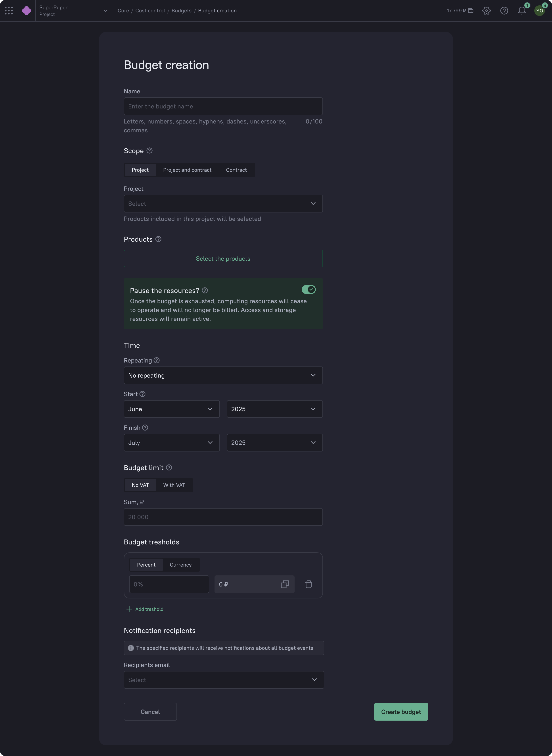Switch threshold type to Currency
Screen dimensions: 552x756
(x=180, y=565)
